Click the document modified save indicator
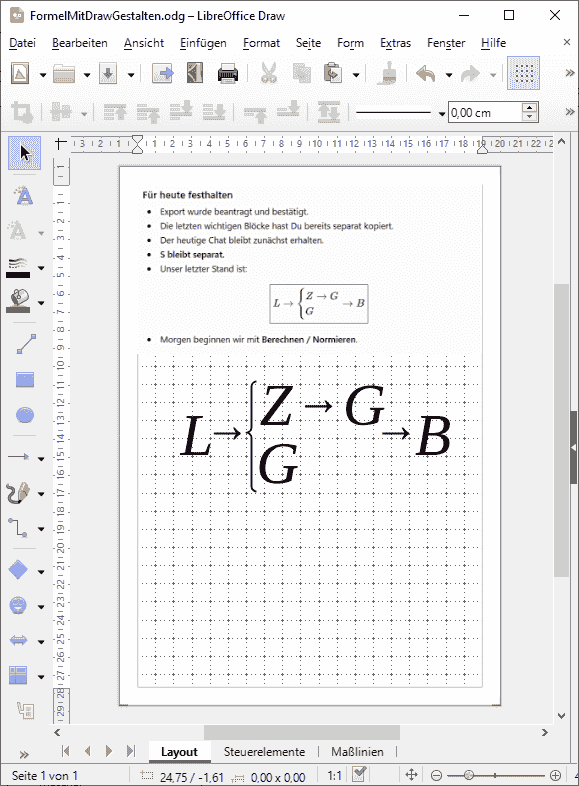This screenshot has height=786, width=579. click(x=359, y=774)
